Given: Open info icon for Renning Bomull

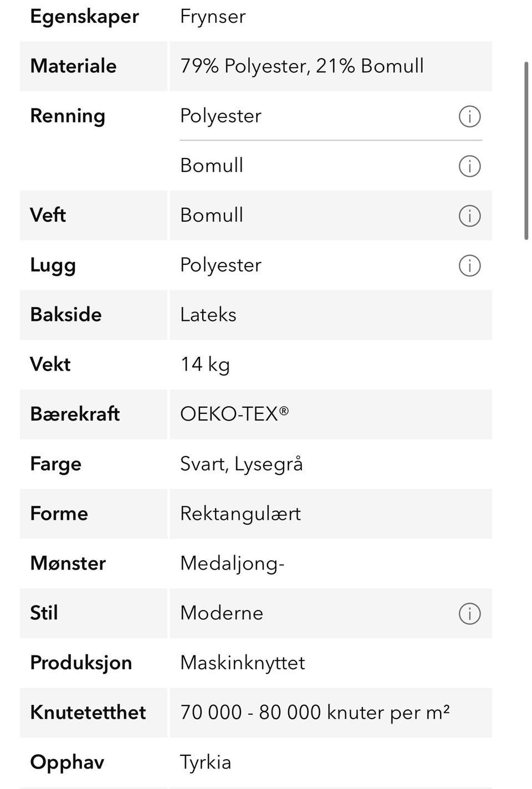Looking at the screenshot, I should pyautogui.click(x=469, y=166).
